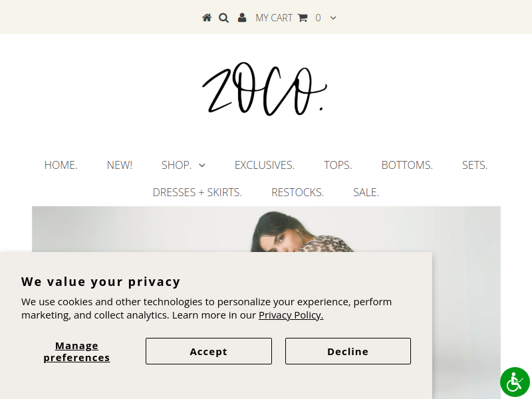The width and height of the screenshot is (532, 399).
Task: Open the Privacy Policy link
Action: [291, 315]
